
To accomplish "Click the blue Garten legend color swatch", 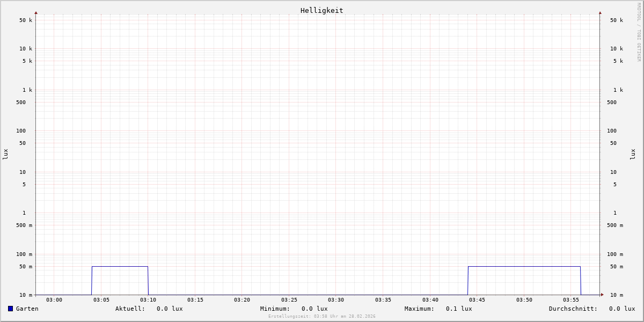I will click(x=10, y=309).
